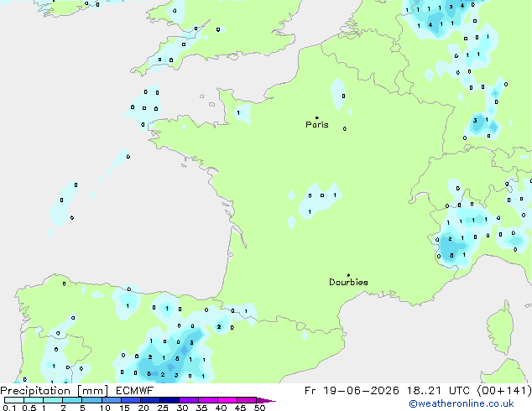Click the Paris city label
Screen dimensions: 532x411
tap(317, 125)
